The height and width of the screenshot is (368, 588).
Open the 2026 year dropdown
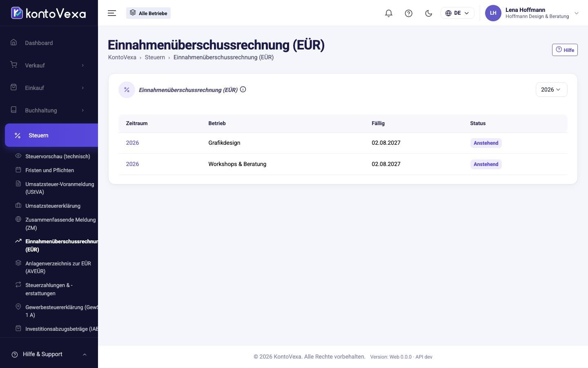(551, 90)
